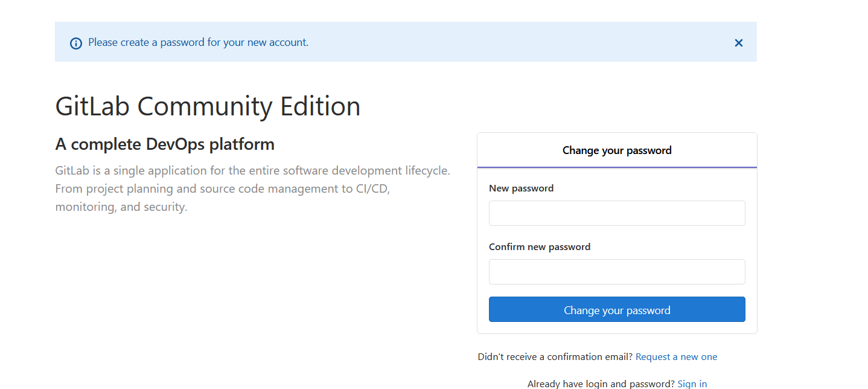The image size is (868, 389).
Task: Click the 'GitLab Community Edition' page title
Action: 208,106
